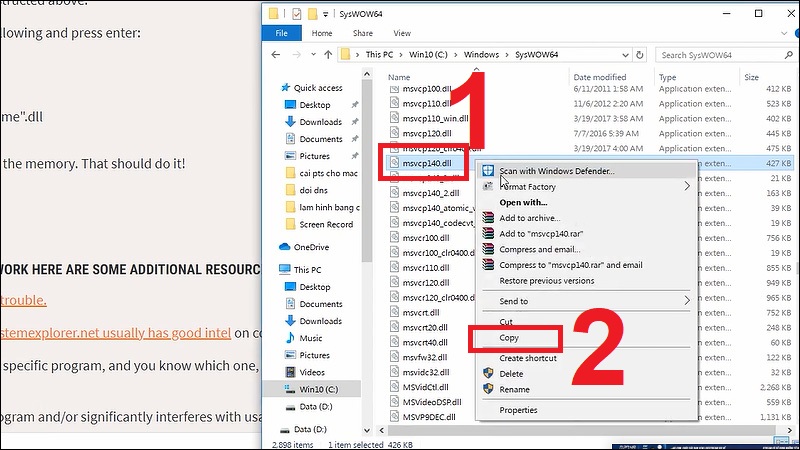800x450 pixels.
Task: Choose Copy from context menu
Action: click(x=509, y=338)
